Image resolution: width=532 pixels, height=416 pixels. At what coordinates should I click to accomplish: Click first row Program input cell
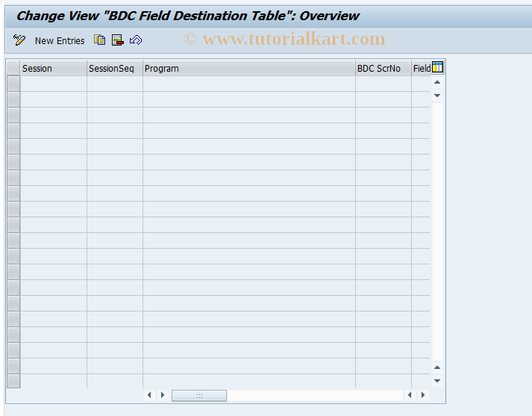point(249,84)
